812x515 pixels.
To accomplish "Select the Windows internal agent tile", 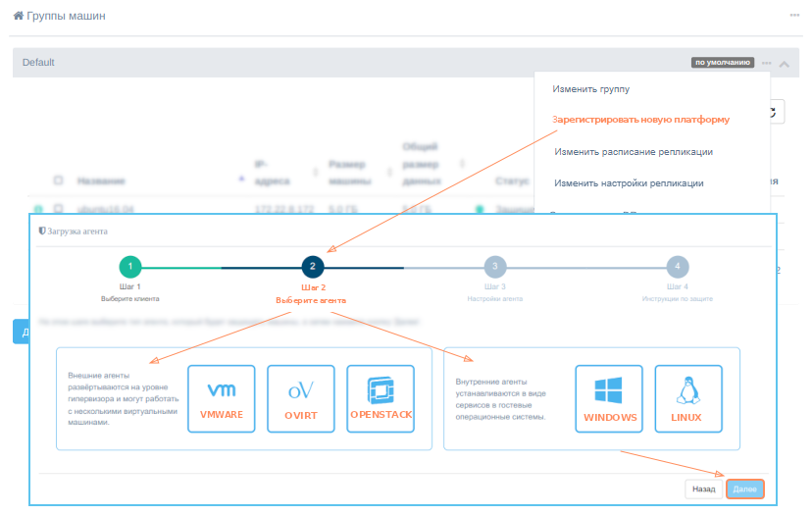I will pyautogui.click(x=609, y=399).
